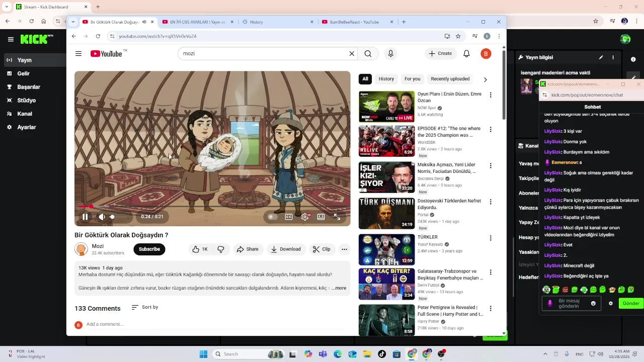Run search with the magnifier button
This screenshot has width=644, height=362.
(368, 54)
